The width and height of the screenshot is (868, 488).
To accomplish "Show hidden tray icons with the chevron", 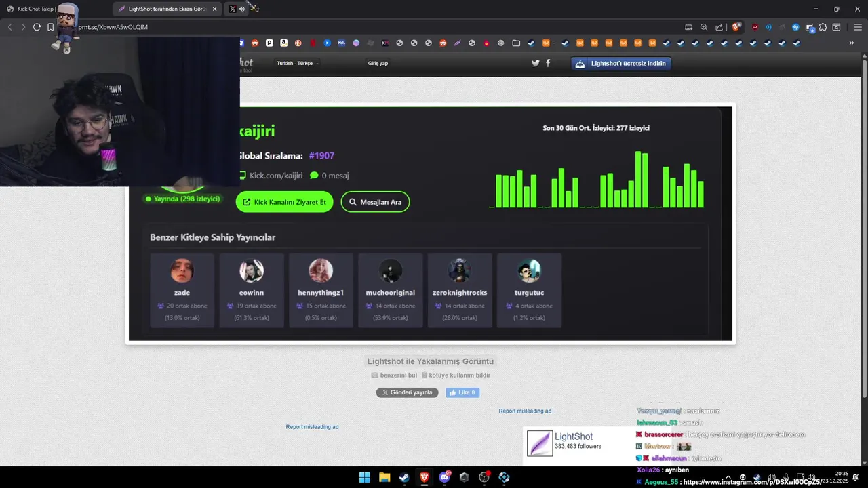I will [x=729, y=477].
